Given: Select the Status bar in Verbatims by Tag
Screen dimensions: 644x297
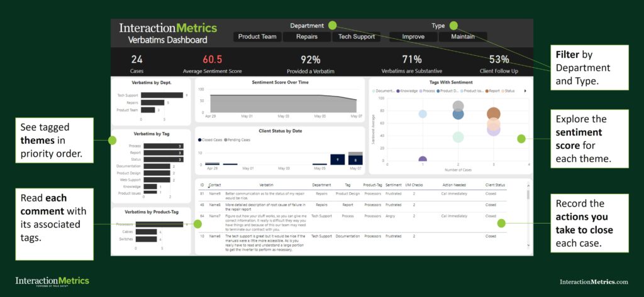Looking at the screenshot, I should coord(164,159).
